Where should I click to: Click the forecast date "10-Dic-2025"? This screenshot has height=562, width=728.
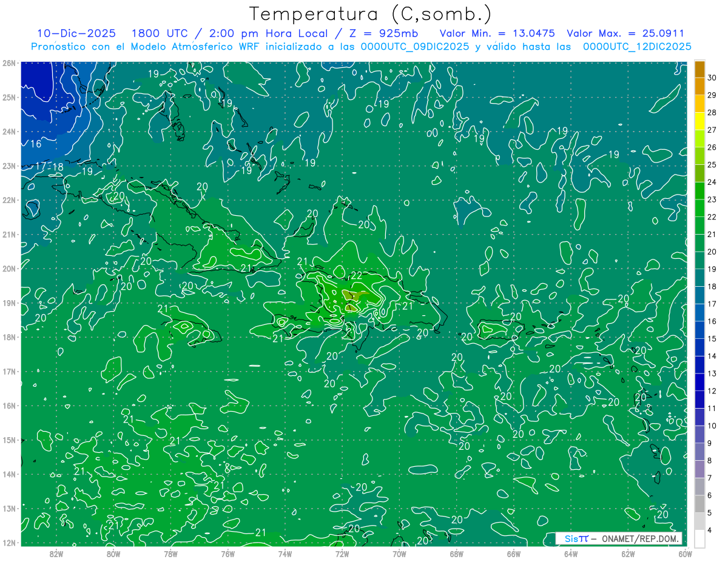(76, 34)
